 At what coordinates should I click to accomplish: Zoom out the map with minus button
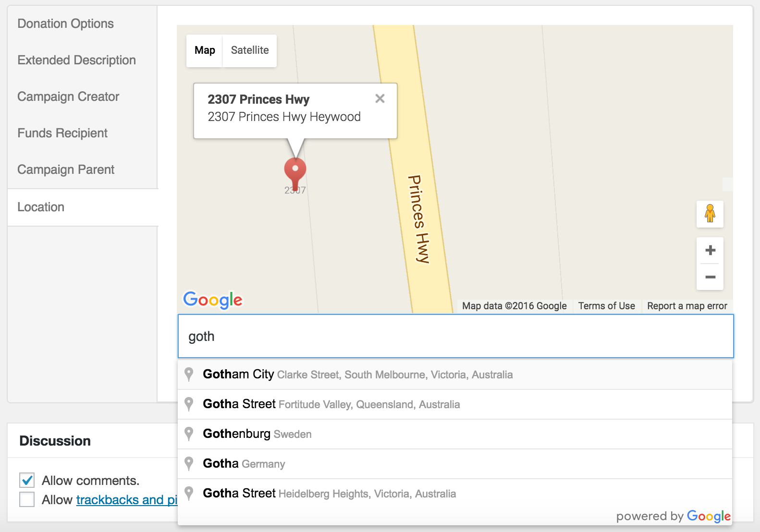click(710, 277)
